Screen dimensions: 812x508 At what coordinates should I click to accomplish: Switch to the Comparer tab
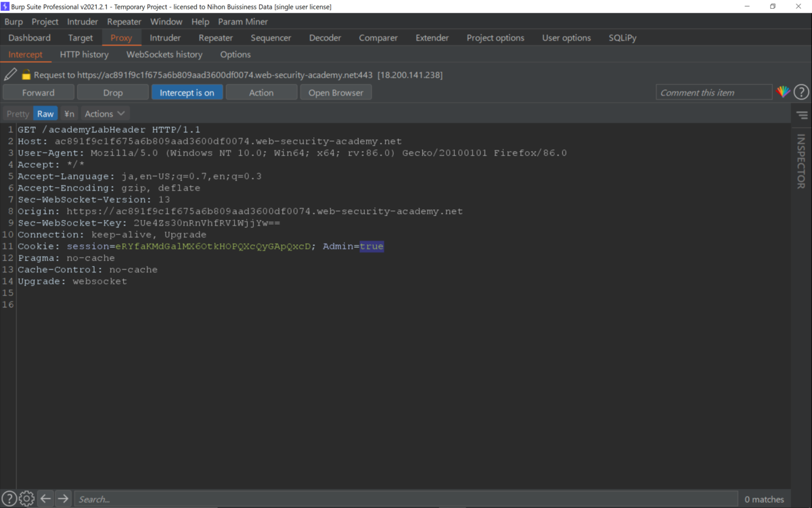tap(378, 38)
